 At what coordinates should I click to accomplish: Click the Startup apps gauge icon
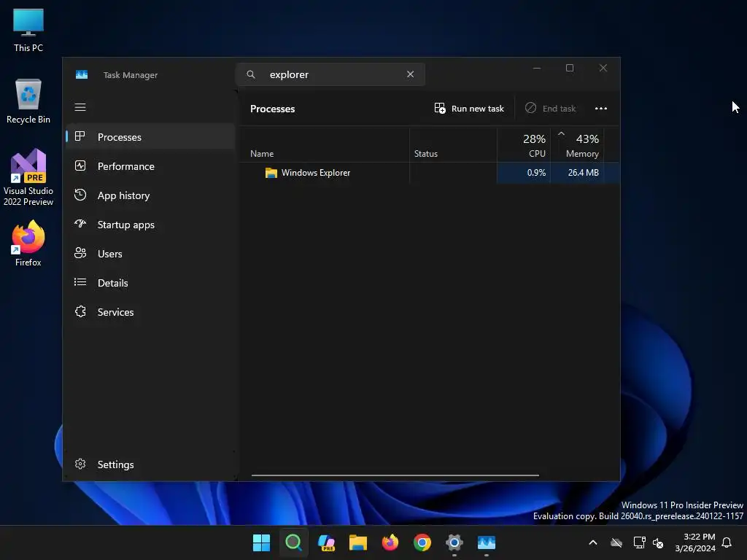80,223
